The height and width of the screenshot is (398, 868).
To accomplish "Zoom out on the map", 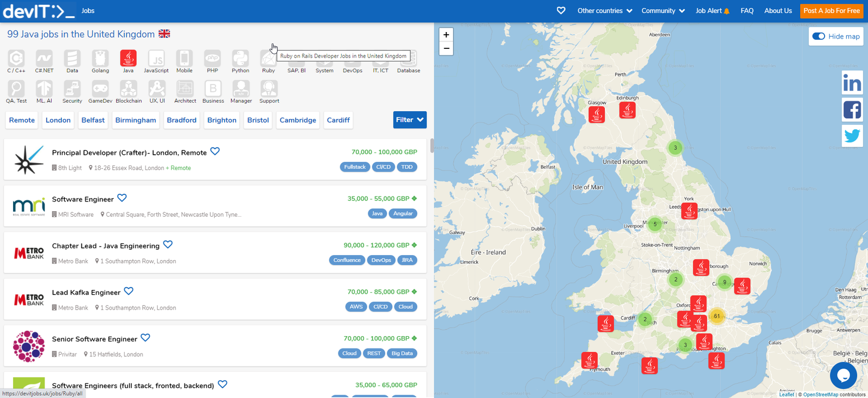I will (x=446, y=48).
